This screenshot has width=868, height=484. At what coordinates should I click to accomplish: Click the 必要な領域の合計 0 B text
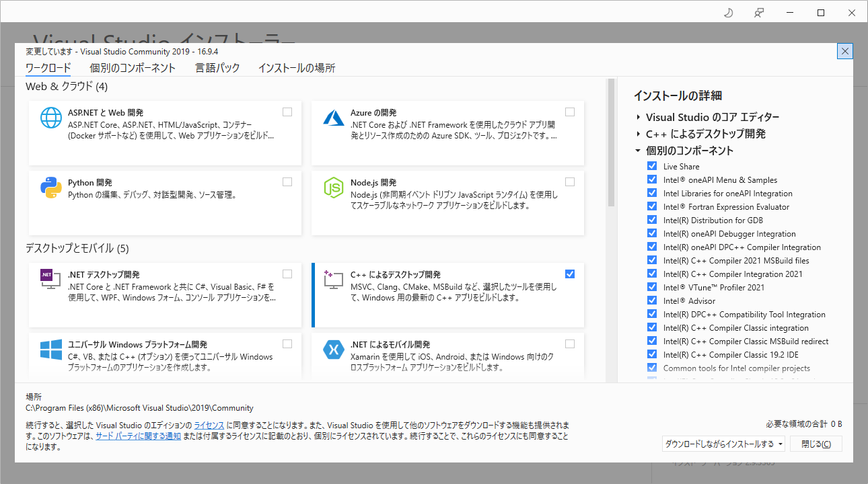[x=804, y=424]
